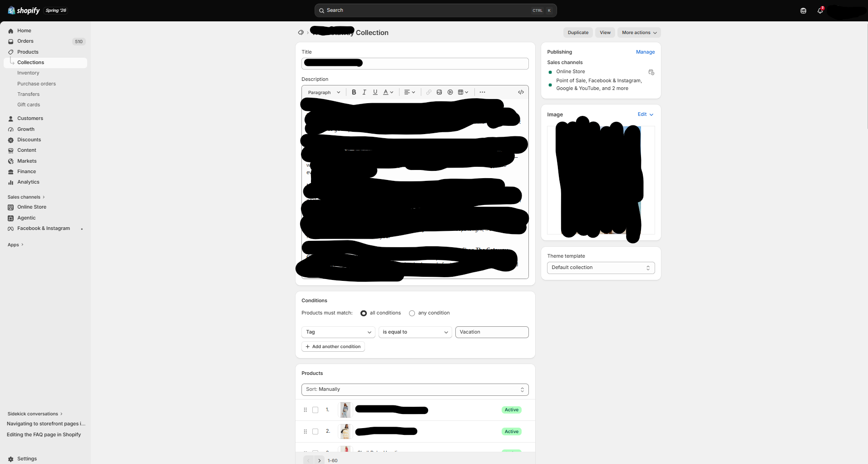Expand Sidekick conversations section
Viewport: 868px width, 464px height.
35,414
